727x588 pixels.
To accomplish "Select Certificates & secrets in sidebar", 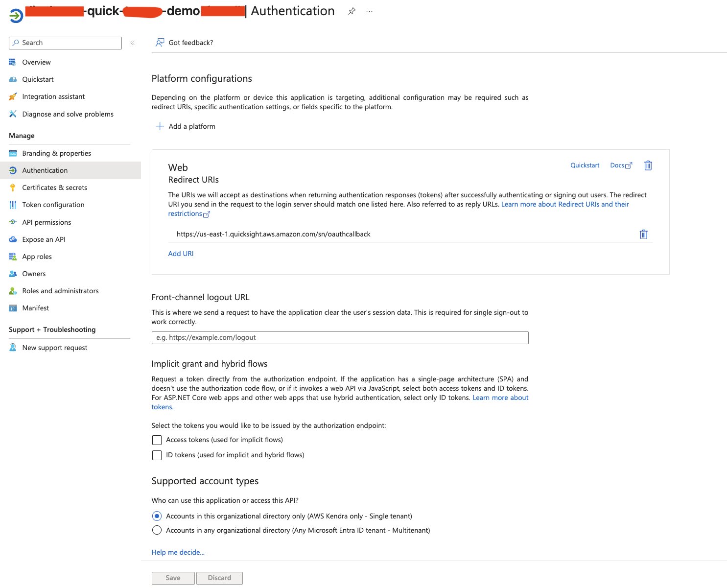I will click(54, 187).
